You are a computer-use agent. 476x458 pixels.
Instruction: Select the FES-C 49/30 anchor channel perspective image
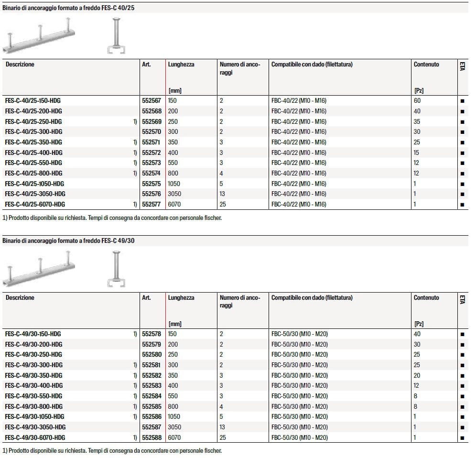[x=41, y=271]
